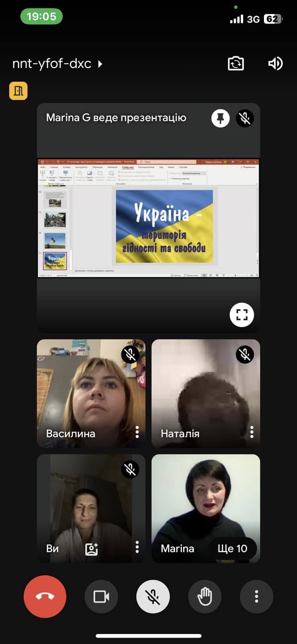Viewport: 297px width, 644px height.
Task: Tap muted mic icon on presentation tile
Action: point(245,118)
